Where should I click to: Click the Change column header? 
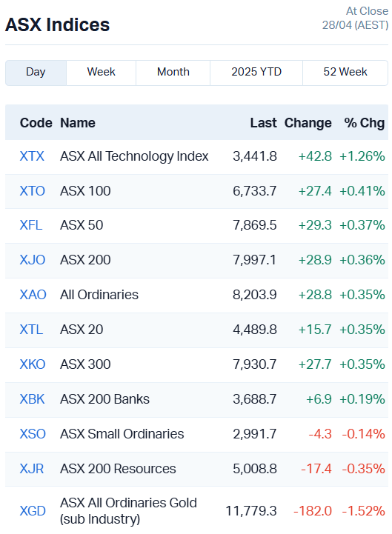308,123
